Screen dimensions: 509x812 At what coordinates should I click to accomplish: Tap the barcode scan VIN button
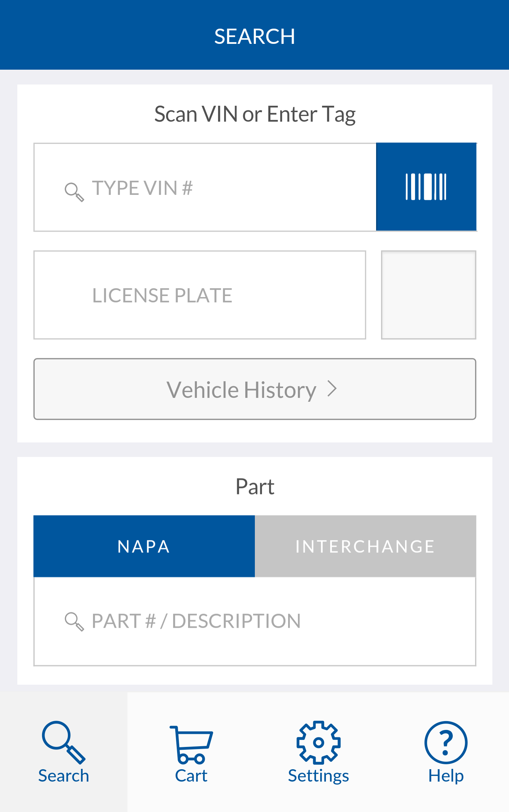(x=426, y=187)
